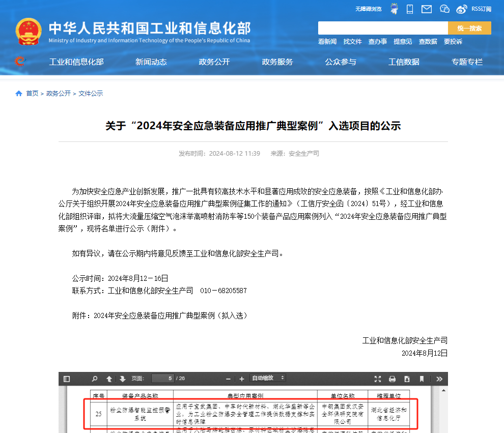Click the 政务公开 breadcrumb link

[x=59, y=94]
